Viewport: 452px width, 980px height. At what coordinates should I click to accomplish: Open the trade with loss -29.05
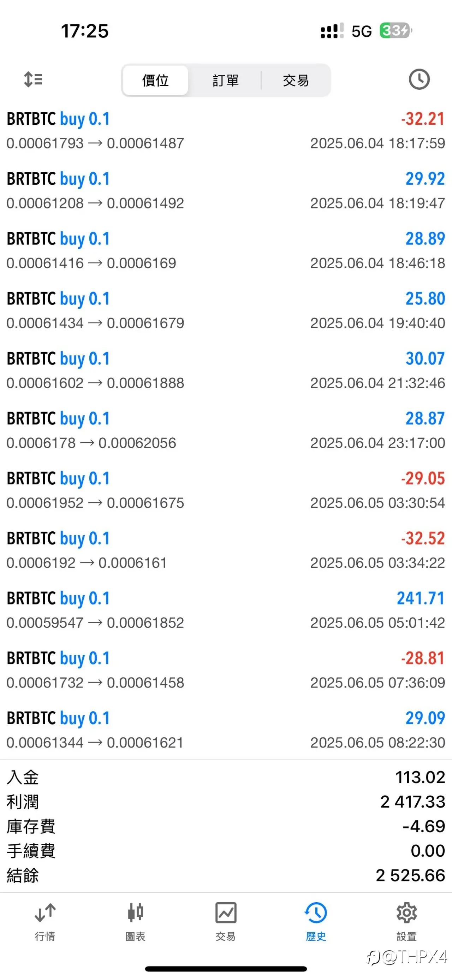tap(226, 490)
